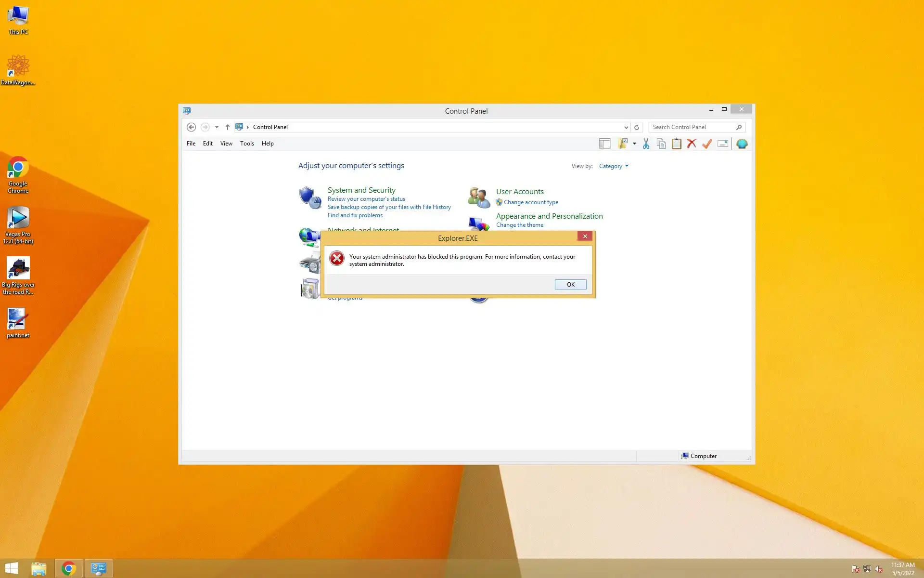This screenshot has height=578, width=924.
Task: Open the View menu
Action: point(226,144)
